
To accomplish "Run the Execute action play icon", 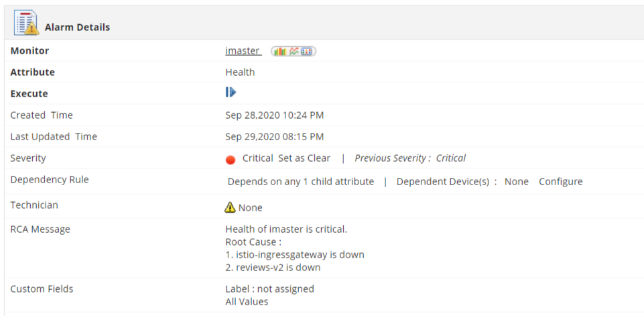I will click(x=231, y=93).
